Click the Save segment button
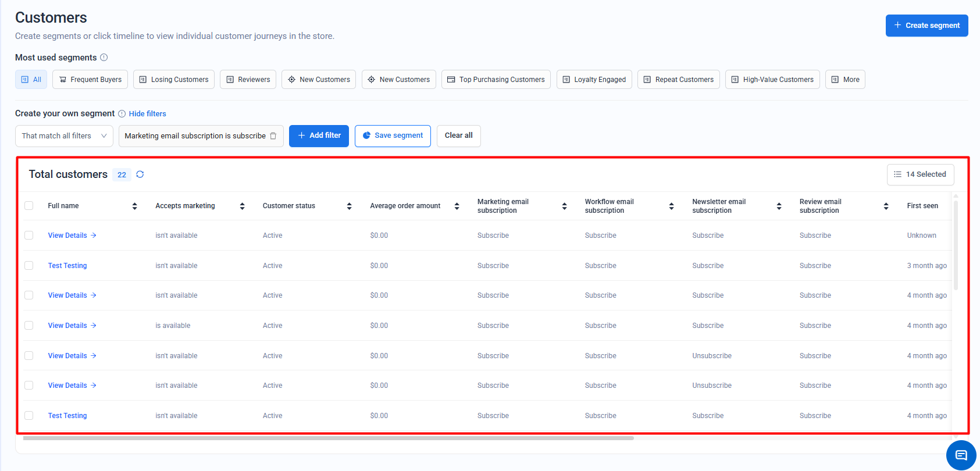Screen dimensions: 980x471 click(393, 136)
